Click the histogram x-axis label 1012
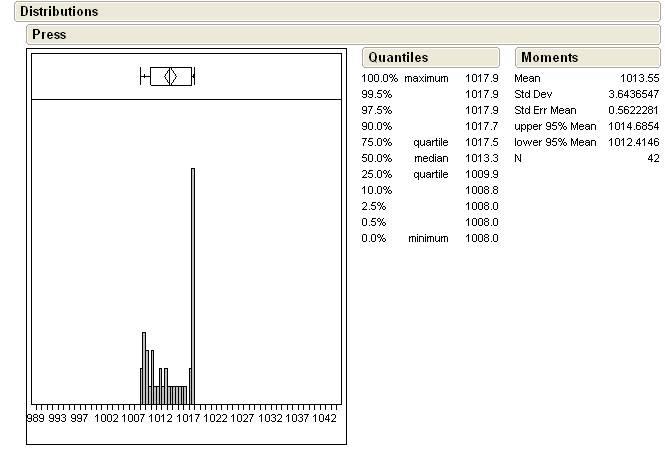This screenshot has width=665, height=452. [x=161, y=418]
